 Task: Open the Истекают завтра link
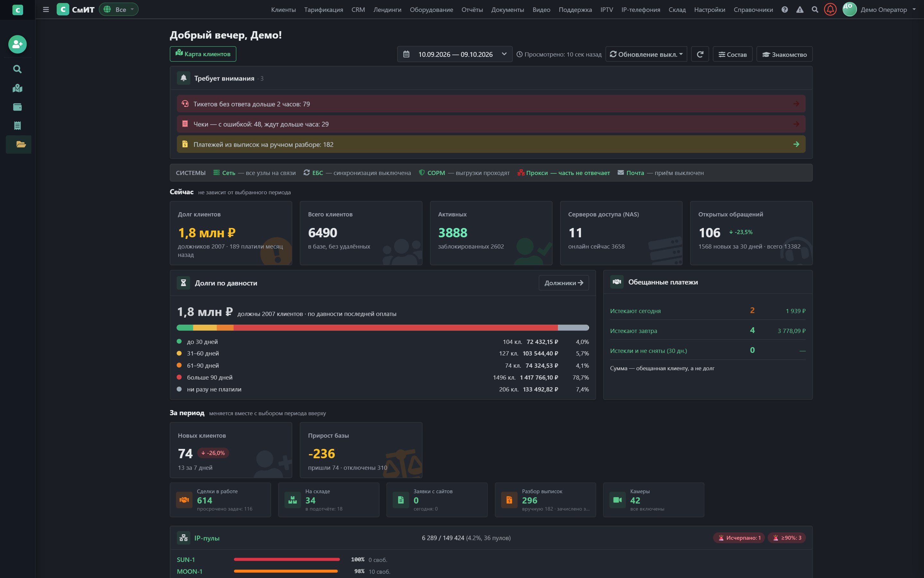(x=633, y=331)
